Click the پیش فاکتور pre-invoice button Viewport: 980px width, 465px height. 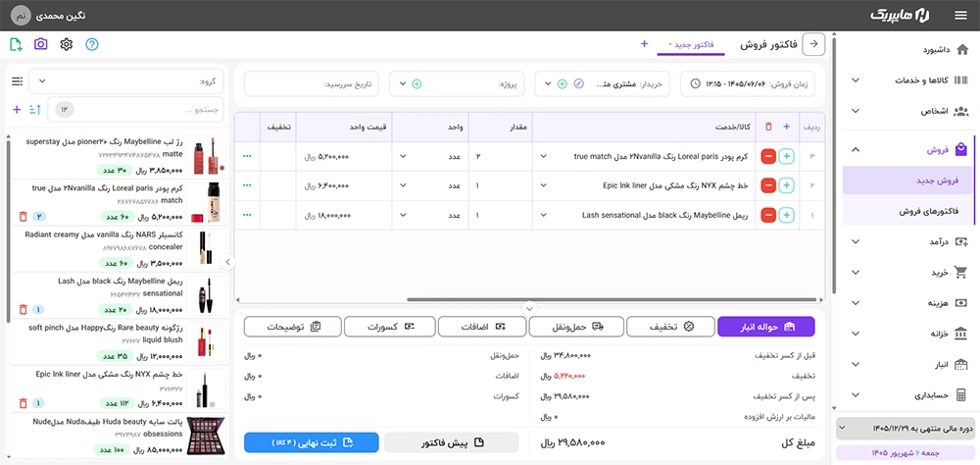click(451, 442)
